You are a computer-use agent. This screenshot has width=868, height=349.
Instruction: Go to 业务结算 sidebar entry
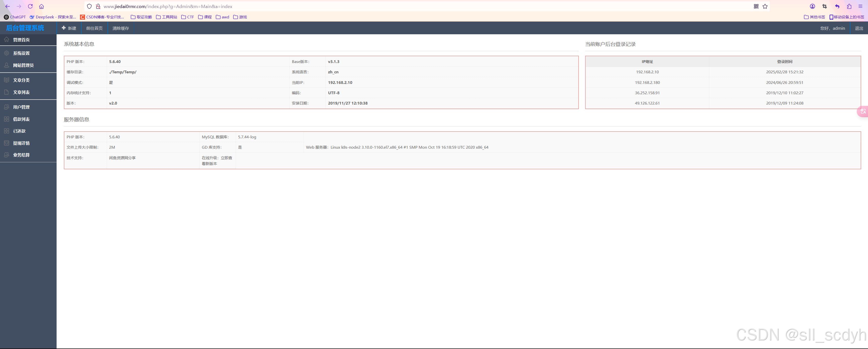(x=28, y=155)
